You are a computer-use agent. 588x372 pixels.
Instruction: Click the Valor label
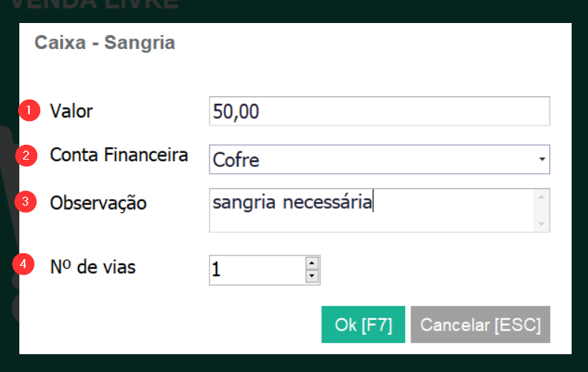click(x=71, y=111)
